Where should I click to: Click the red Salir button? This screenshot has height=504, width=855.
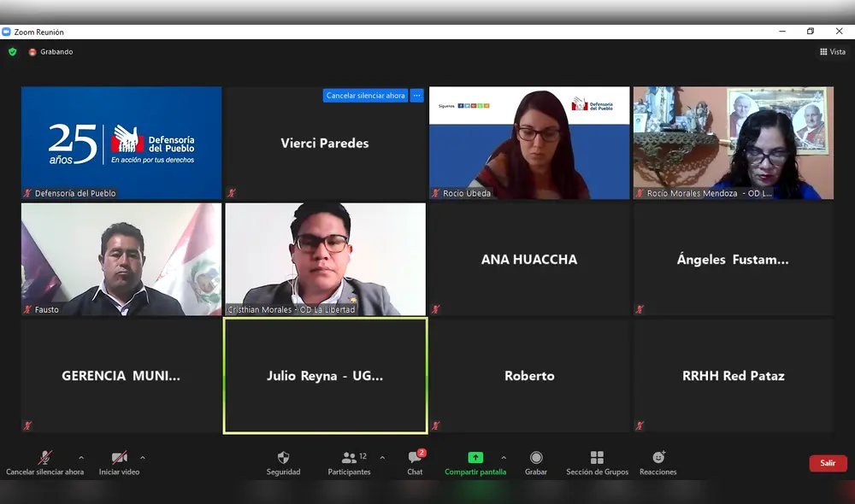click(828, 462)
